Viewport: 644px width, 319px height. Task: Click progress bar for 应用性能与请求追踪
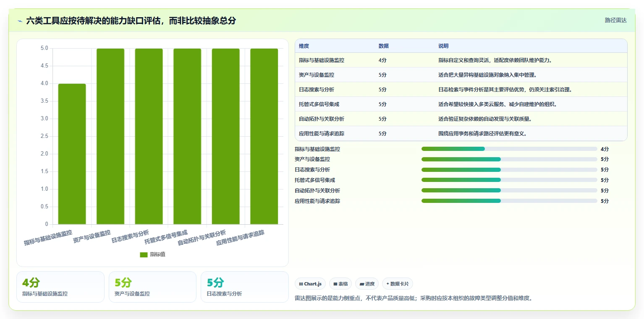(509, 201)
